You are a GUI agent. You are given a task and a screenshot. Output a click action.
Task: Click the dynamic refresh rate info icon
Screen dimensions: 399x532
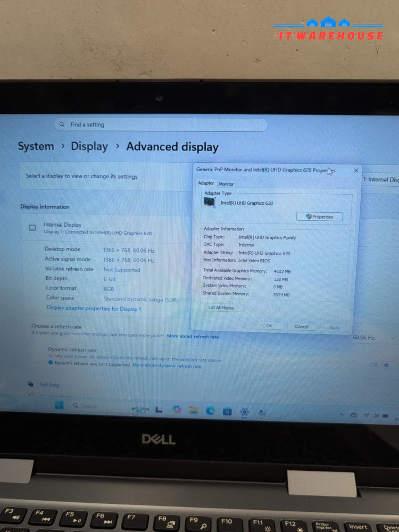51,362
